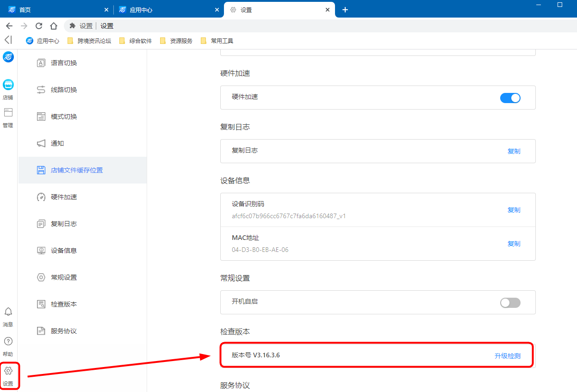
Task: Switch to the 应用中心 tab
Action: (141, 10)
